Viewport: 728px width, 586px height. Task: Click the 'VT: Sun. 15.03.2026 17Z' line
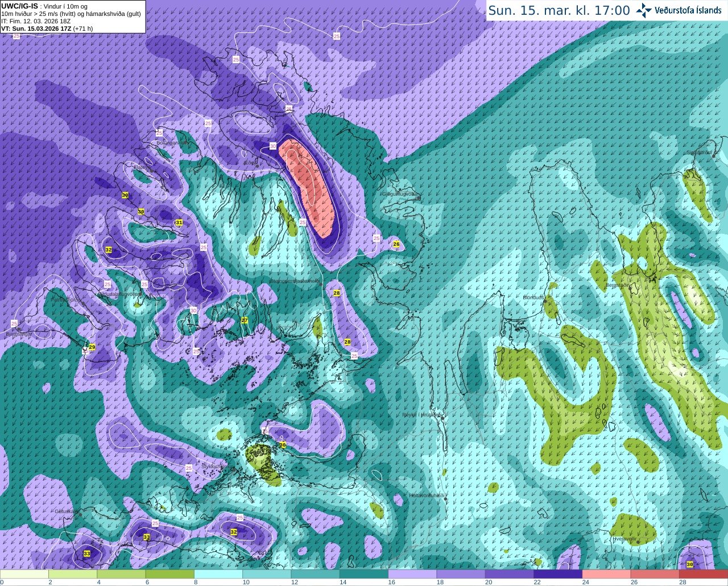(36, 28)
